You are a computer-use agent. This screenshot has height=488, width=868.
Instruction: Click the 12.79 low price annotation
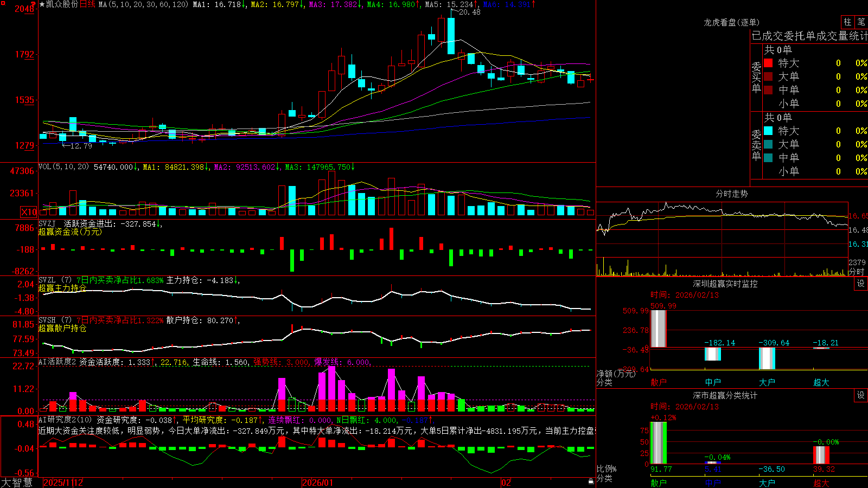(x=81, y=146)
